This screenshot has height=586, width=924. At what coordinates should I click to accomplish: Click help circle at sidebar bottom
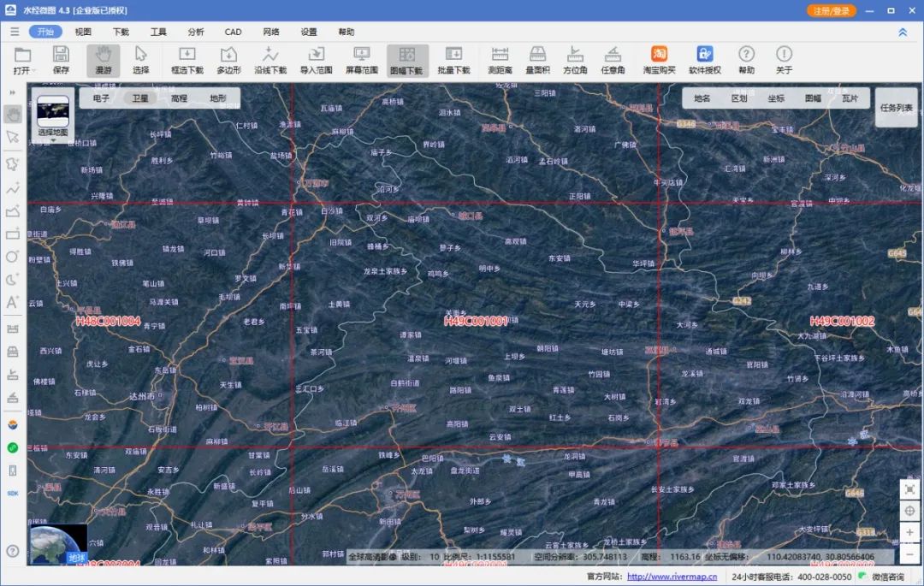pyautogui.click(x=12, y=551)
